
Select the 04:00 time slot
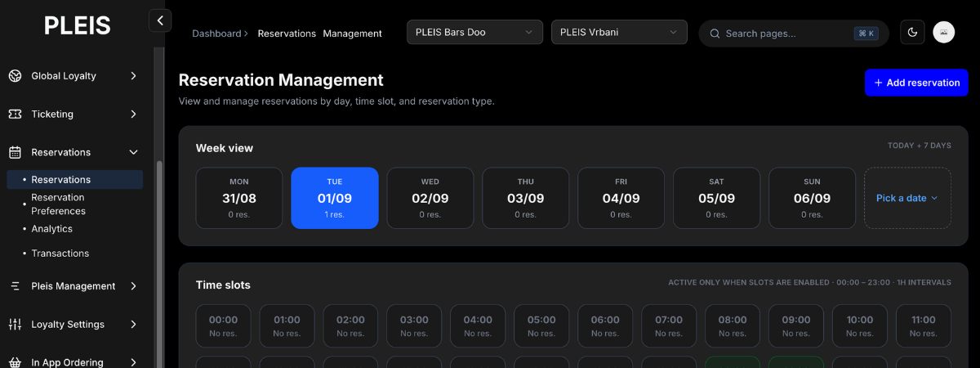pyautogui.click(x=478, y=325)
